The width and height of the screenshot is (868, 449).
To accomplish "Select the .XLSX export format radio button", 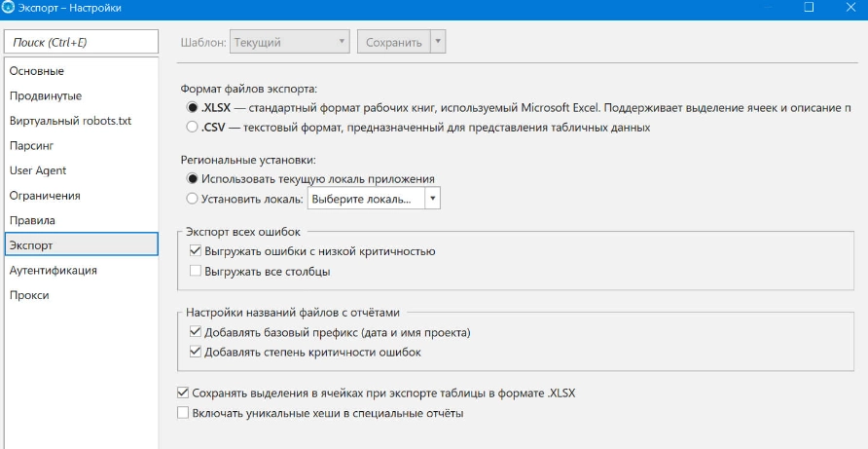I will [x=193, y=107].
